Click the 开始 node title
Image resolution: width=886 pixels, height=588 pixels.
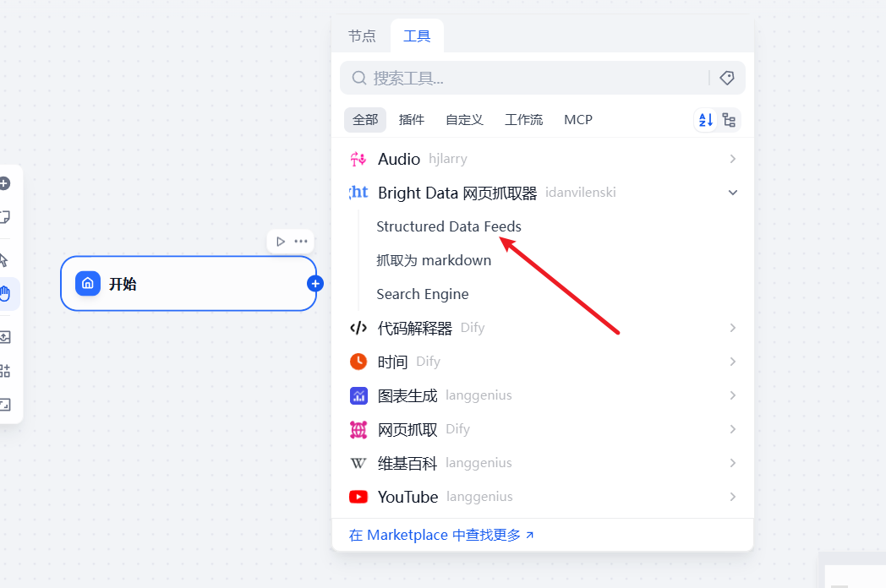coord(123,284)
